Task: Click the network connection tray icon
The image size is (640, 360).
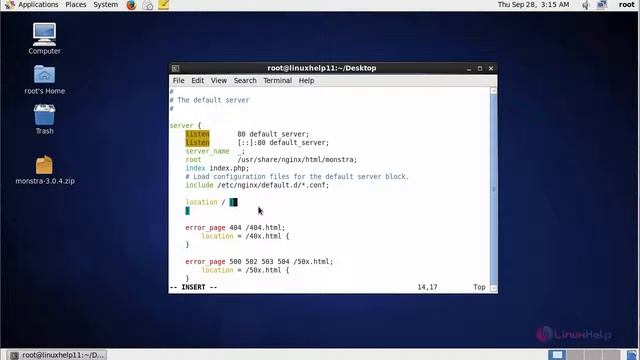Action: [602, 5]
